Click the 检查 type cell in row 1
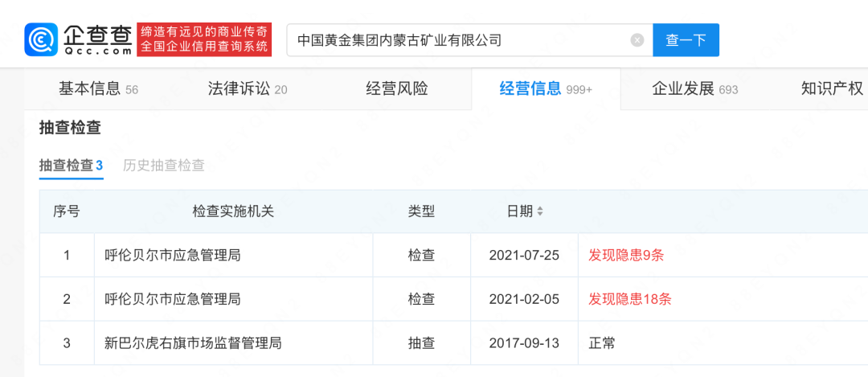 422,255
